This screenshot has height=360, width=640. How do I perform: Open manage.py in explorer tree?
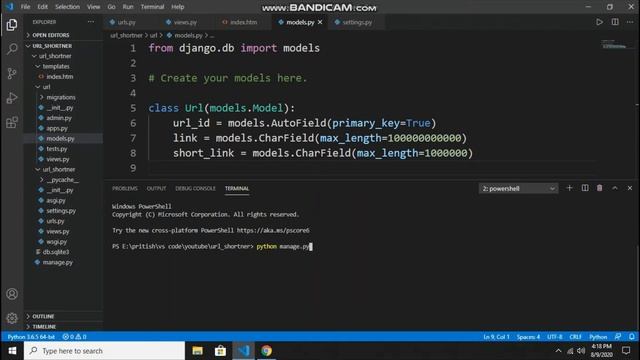click(x=58, y=262)
